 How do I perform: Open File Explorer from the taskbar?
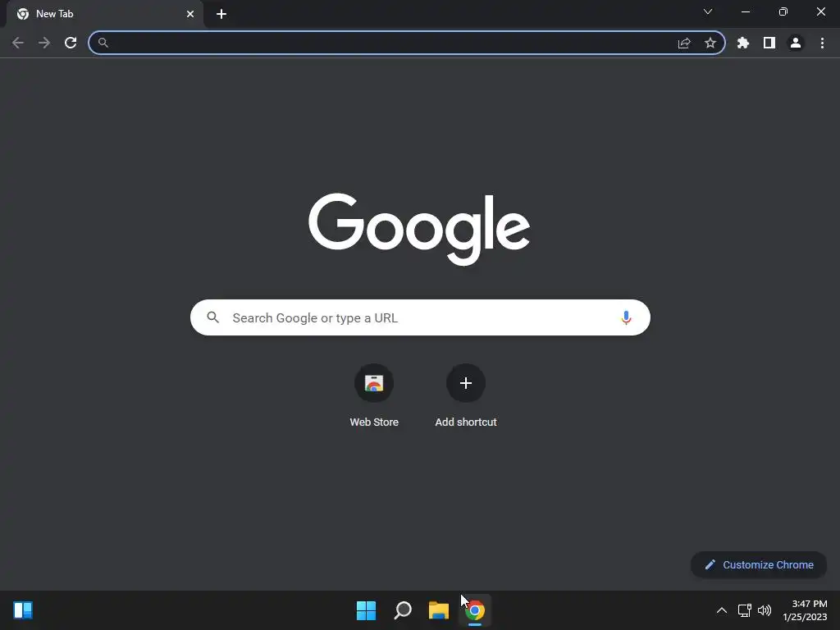click(x=438, y=610)
